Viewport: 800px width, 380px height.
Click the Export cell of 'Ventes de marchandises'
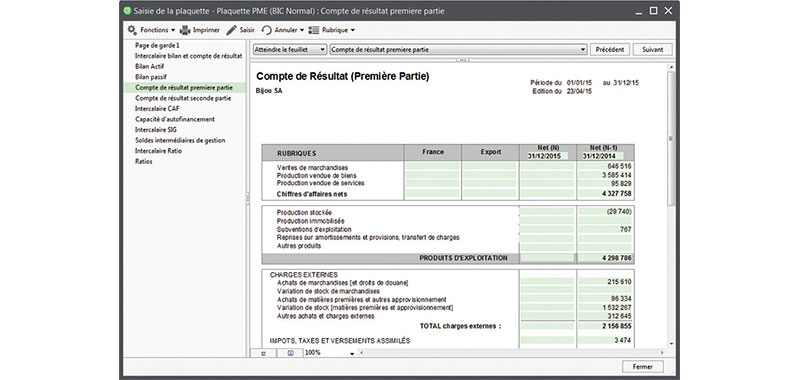[490, 166]
